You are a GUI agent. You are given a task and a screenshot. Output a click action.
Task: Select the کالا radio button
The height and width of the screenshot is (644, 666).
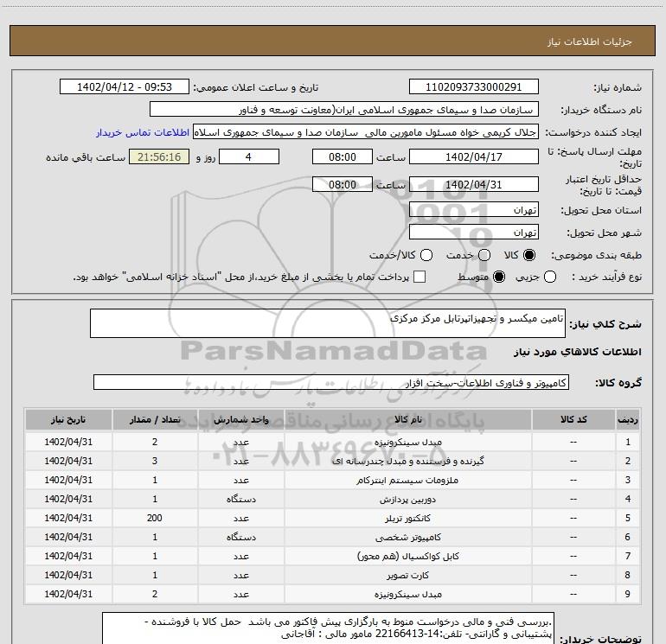pyautogui.click(x=529, y=255)
